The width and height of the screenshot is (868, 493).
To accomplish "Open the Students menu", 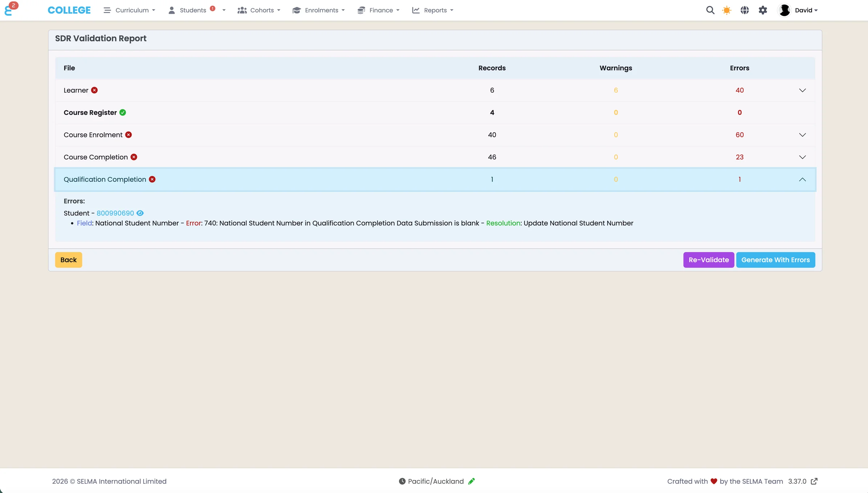I will (197, 10).
